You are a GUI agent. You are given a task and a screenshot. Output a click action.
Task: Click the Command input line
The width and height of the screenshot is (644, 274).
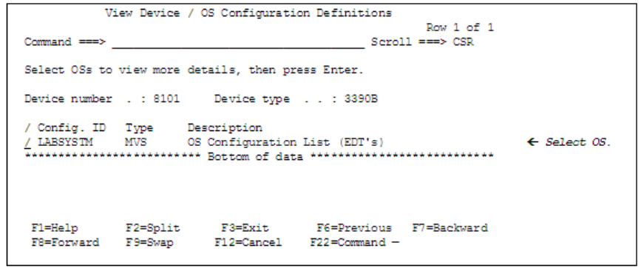coord(238,42)
